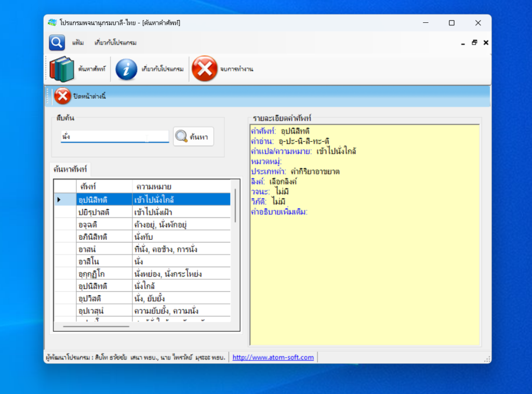This screenshot has height=394, width=532.
Task: Click the word list horizontal scrollbar
Action: click(96, 327)
